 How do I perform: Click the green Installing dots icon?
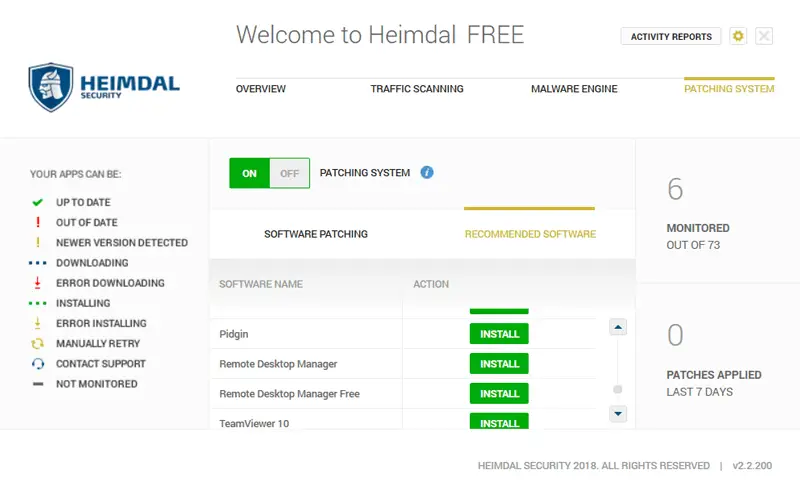coord(38,303)
